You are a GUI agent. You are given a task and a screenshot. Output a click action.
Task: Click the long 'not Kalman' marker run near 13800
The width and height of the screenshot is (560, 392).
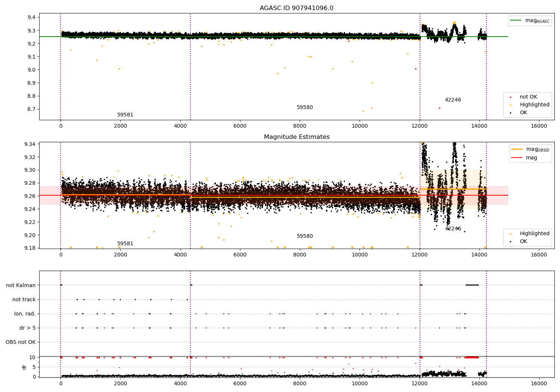point(472,285)
